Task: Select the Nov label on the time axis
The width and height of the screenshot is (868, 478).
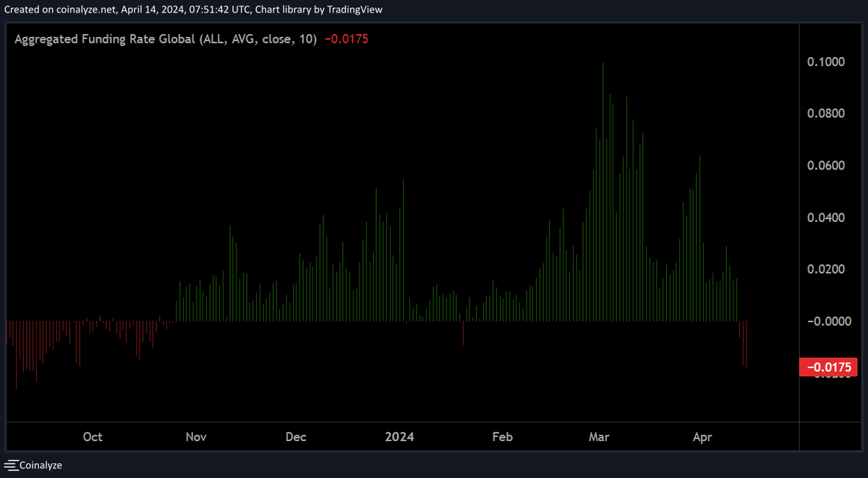Action: (195, 437)
